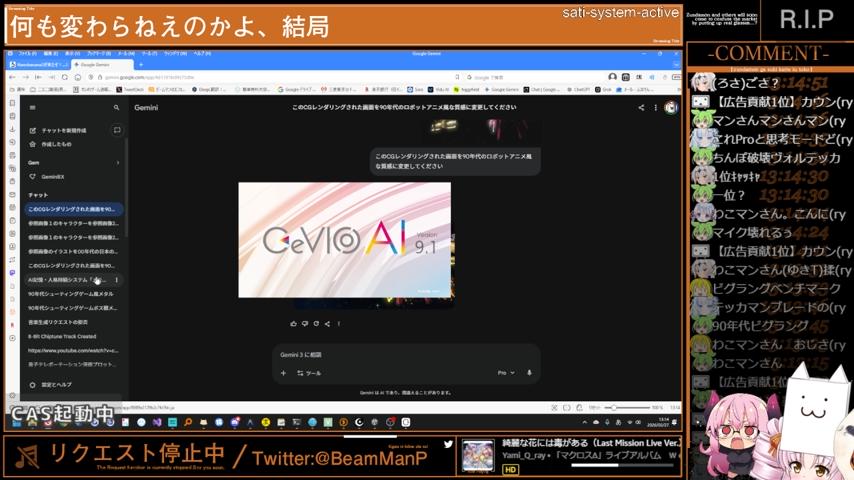This screenshot has width=854, height=480.
Task: Open the Gemini sidebar hamburger menu
Action: point(33,108)
